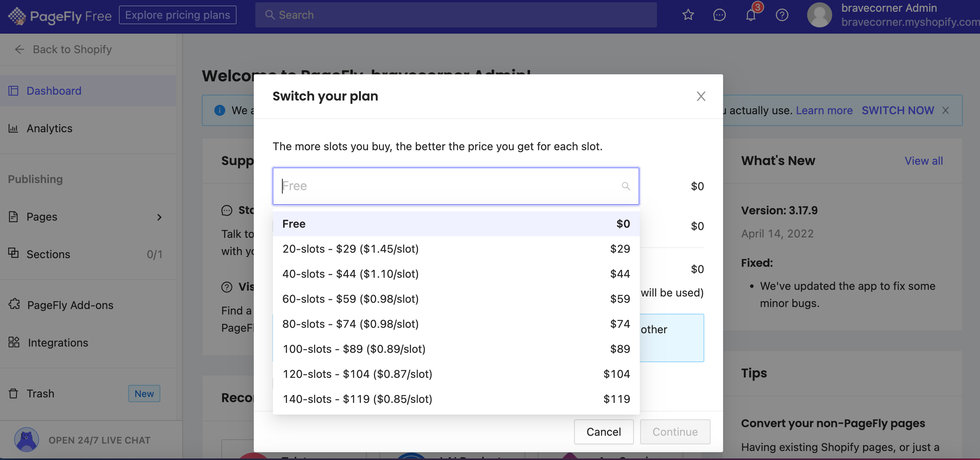Dismiss the info banner with X
The height and width of the screenshot is (460, 980).
[x=946, y=110]
